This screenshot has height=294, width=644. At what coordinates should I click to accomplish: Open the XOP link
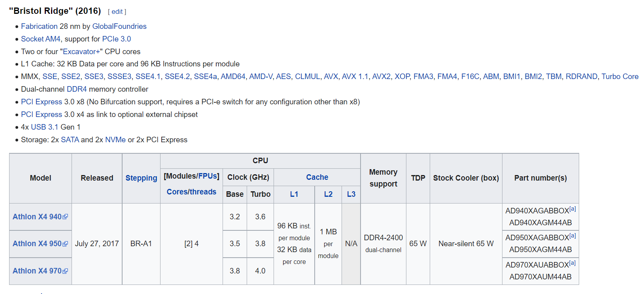[x=402, y=76]
